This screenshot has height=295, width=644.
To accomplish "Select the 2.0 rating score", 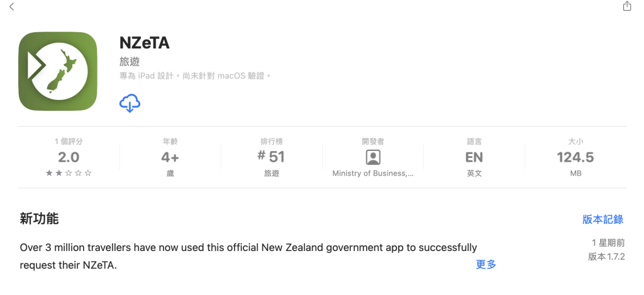I will pos(69,157).
